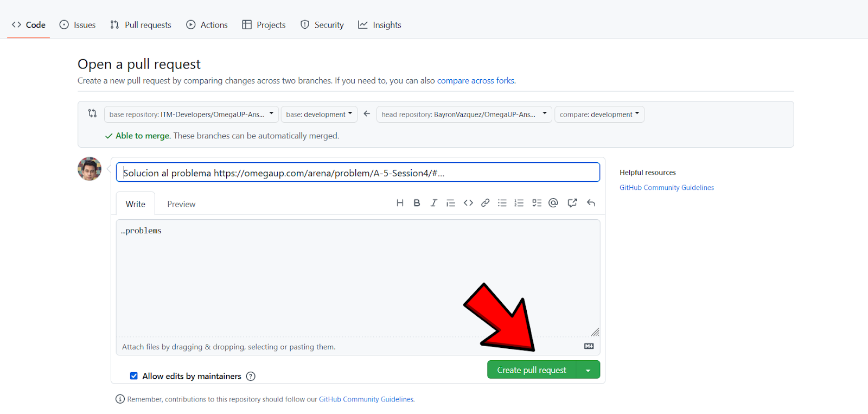Click the info icon next to Remember note
The image size is (868, 414).
[120, 399]
